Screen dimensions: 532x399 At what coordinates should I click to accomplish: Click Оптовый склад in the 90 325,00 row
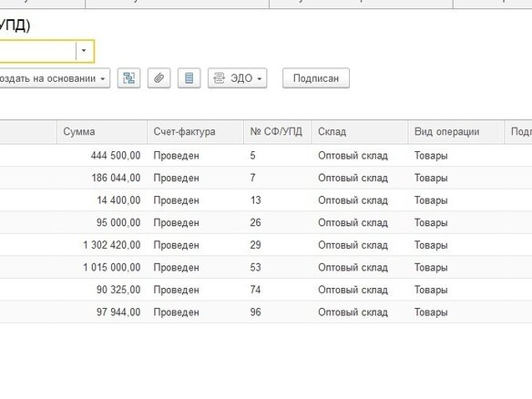(x=353, y=290)
